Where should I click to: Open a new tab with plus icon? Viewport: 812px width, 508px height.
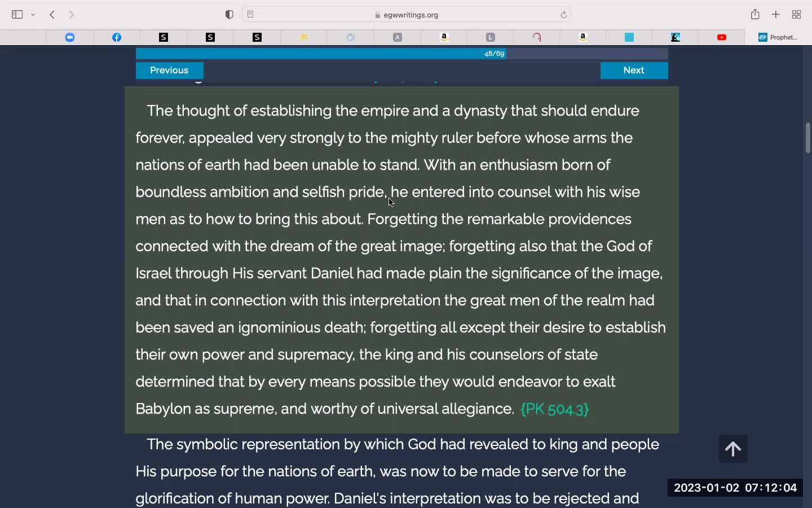tap(776, 15)
